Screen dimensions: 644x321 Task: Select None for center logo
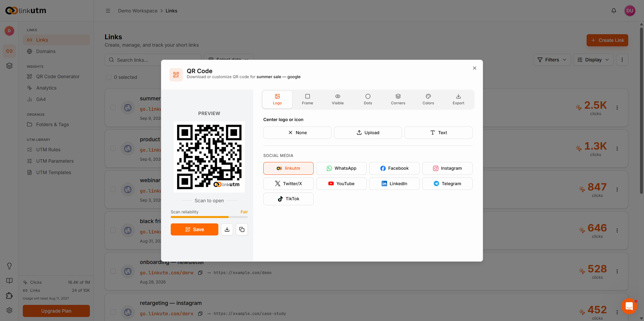pyautogui.click(x=297, y=132)
